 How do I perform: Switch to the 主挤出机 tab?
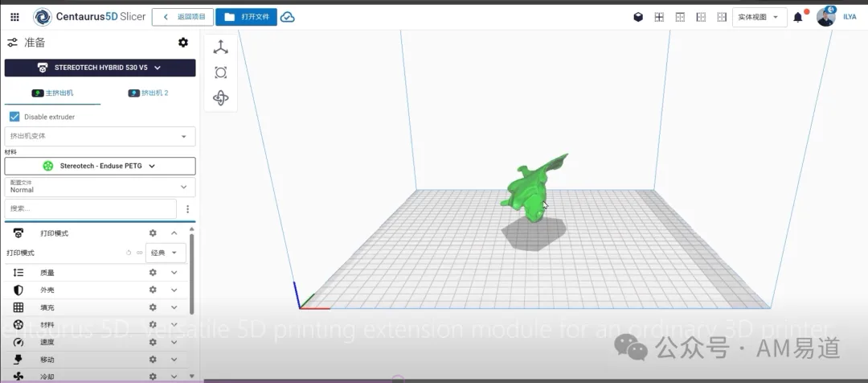click(x=52, y=93)
